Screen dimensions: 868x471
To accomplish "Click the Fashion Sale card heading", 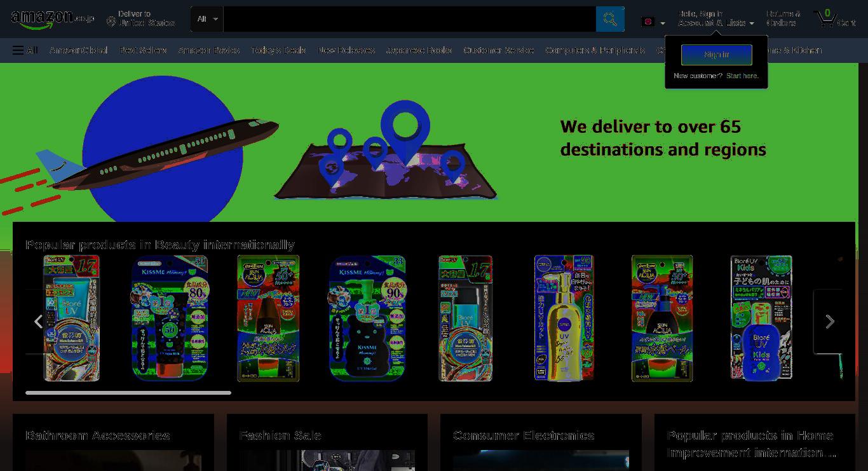I will tap(280, 435).
